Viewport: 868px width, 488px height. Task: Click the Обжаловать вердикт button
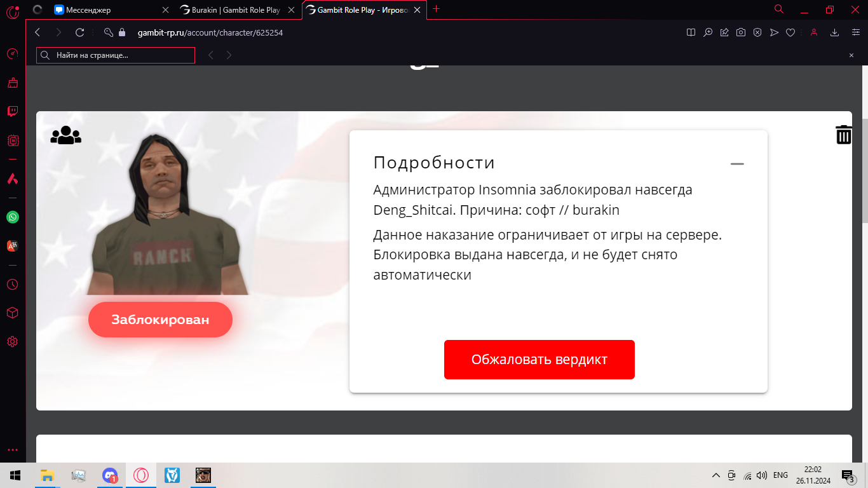[x=539, y=360]
